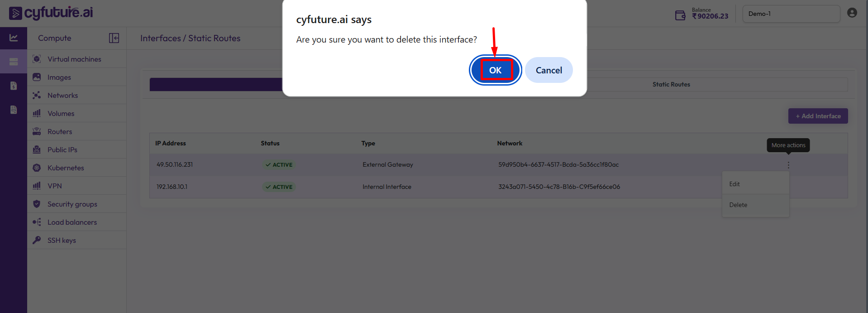The image size is (868, 313).
Task: Click the cyfuture.ai logo
Action: 51,13
